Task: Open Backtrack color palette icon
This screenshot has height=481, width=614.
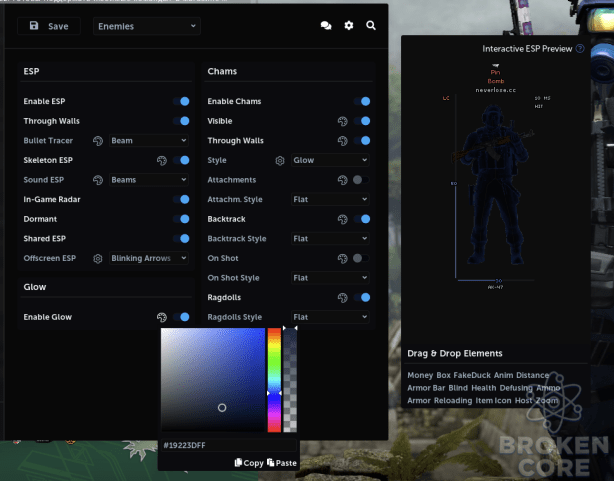Action: pos(343,219)
